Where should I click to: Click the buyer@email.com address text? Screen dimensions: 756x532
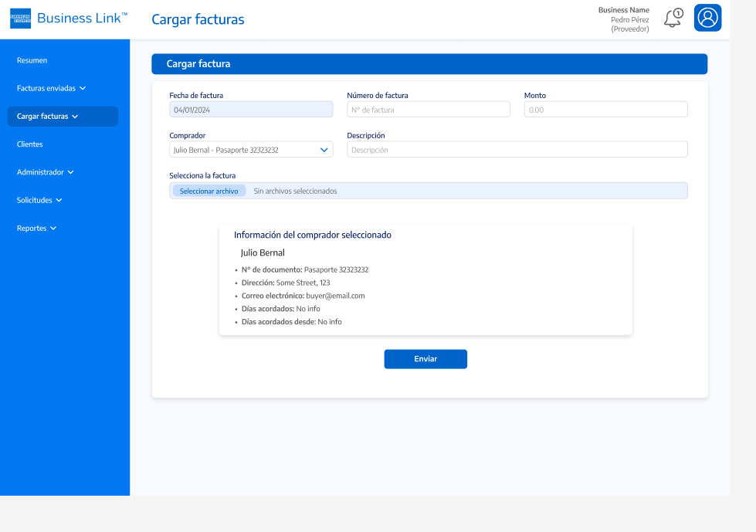click(335, 296)
